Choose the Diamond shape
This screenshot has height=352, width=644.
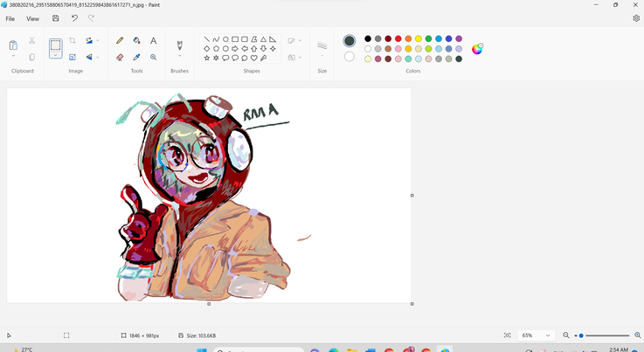(206, 48)
